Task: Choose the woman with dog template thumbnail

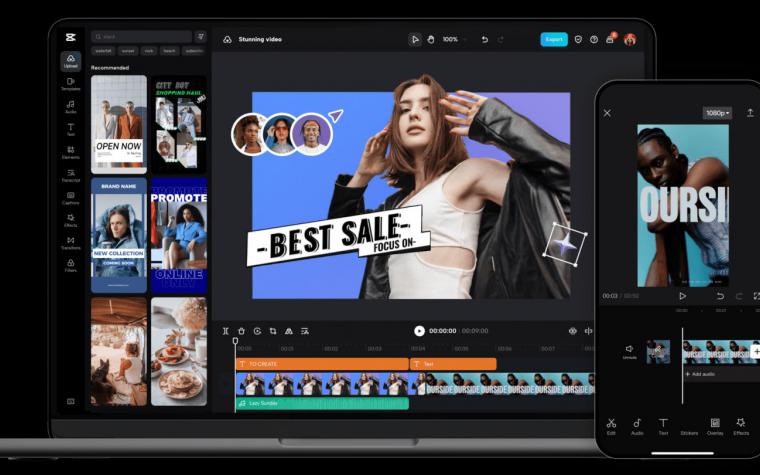Action: click(119, 351)
